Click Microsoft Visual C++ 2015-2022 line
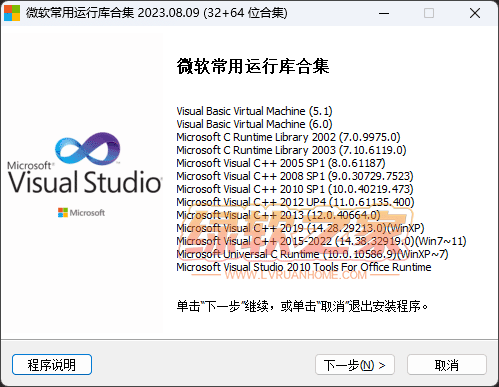This screenshot has height=387, width=499. click(321, 241)
